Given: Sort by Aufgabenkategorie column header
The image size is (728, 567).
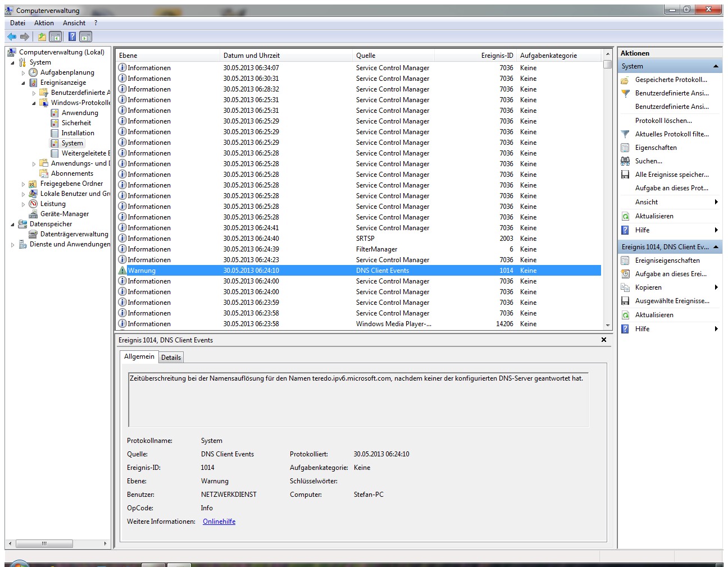Looking at the screenshot, I should pyautogui.click(x=559, y=56).
